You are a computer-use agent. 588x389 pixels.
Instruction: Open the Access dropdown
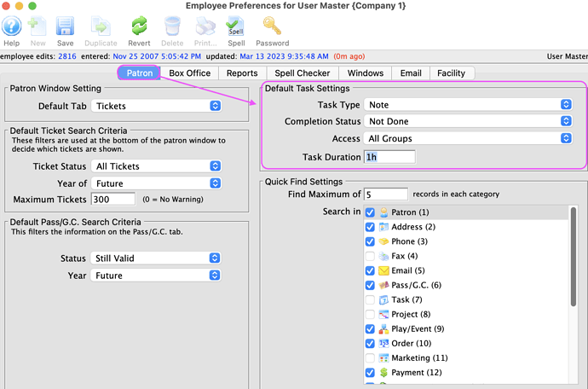pos(468,138)
